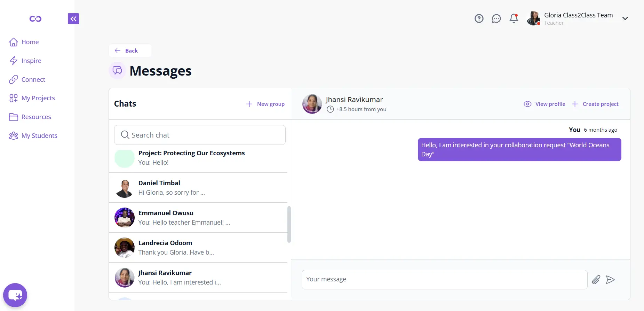Click the Connect link chain icon
644x311 pixels.
[14, 79]
